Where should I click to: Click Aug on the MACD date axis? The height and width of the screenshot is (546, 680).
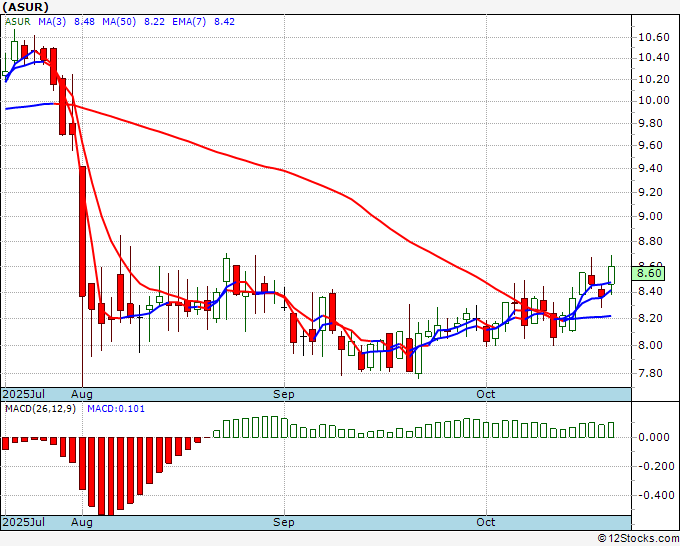(x=82, y=522)
